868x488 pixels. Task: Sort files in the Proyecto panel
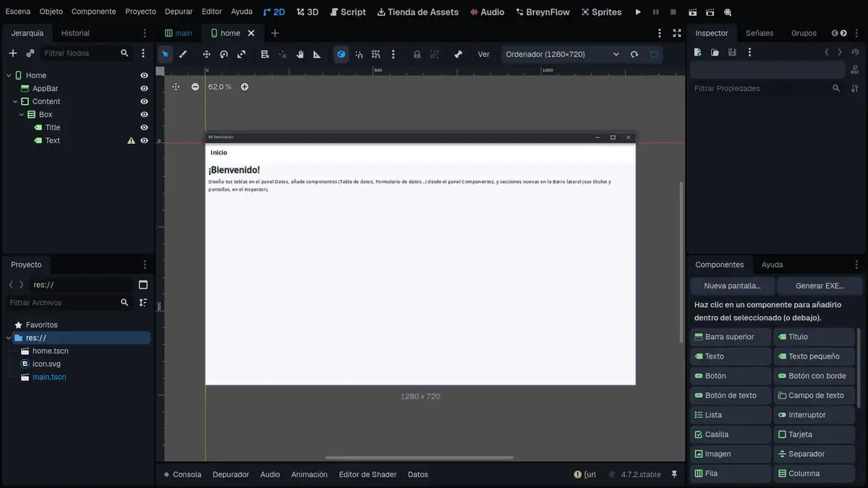pyautogui.click(x=143, y=303)
